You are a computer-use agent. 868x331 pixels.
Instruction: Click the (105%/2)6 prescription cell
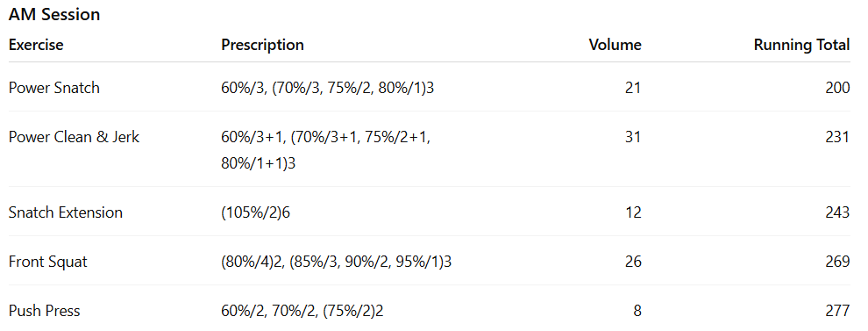point(256,212)
